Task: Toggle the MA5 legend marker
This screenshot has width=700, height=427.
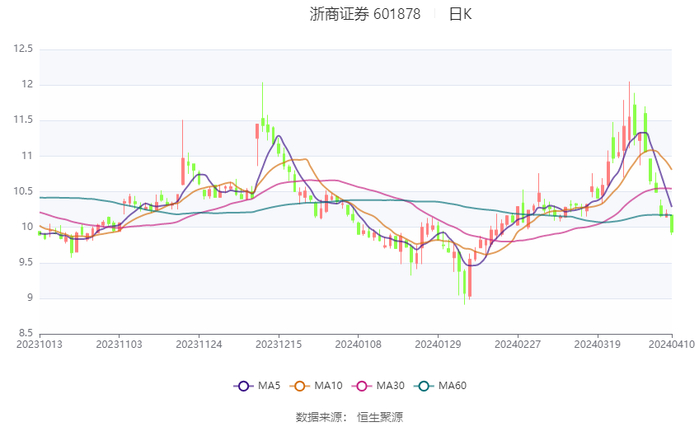Action: 243,386
